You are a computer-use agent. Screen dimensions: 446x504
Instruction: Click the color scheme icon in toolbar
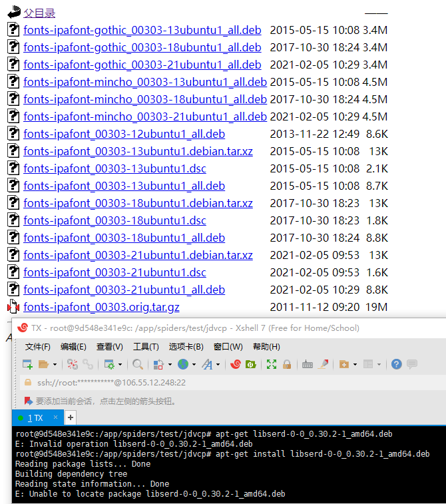pos(158,364)
